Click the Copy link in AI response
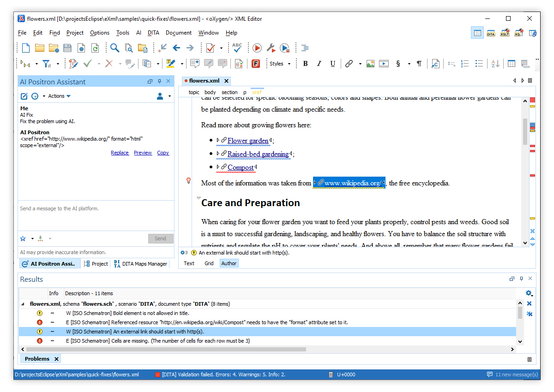Image resolution: width=554 pixels, height=392 pixels. (163, 153)
